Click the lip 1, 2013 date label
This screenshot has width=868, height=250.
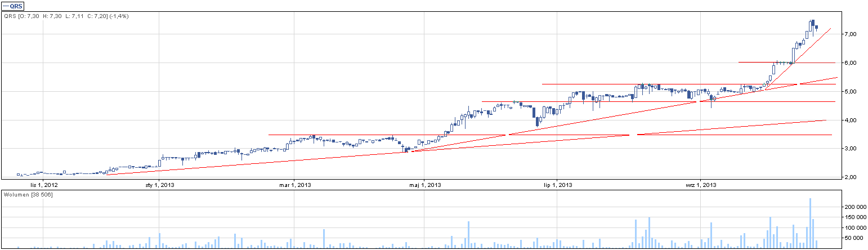558,185
